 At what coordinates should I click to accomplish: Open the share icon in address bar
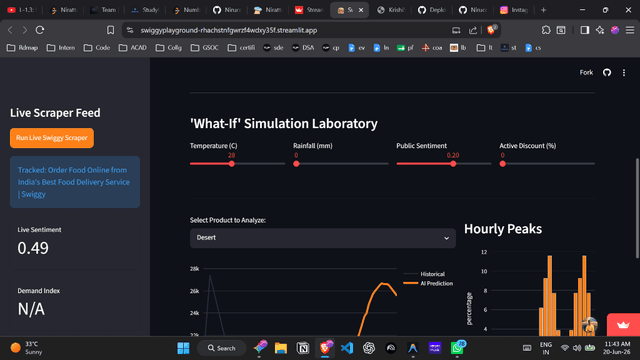(x=473, y=30)
